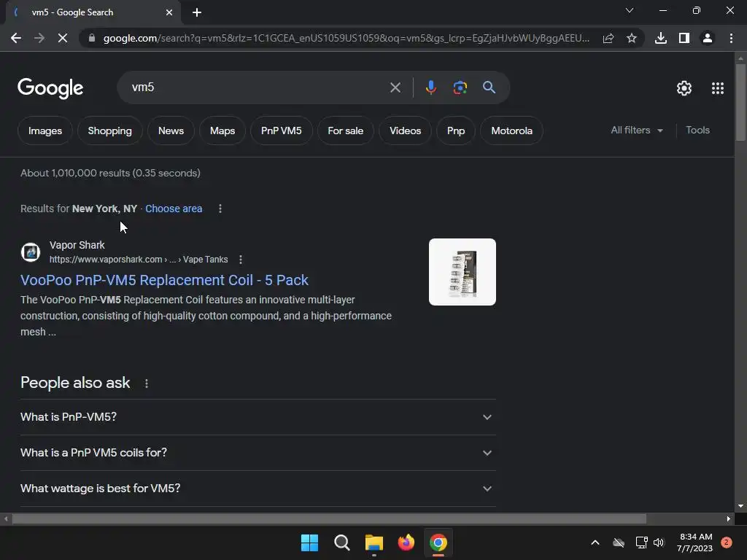Switch to Videos results
The width and height of the screenshot is (747, 560).
pyautogui.click(x=405, y=131)
